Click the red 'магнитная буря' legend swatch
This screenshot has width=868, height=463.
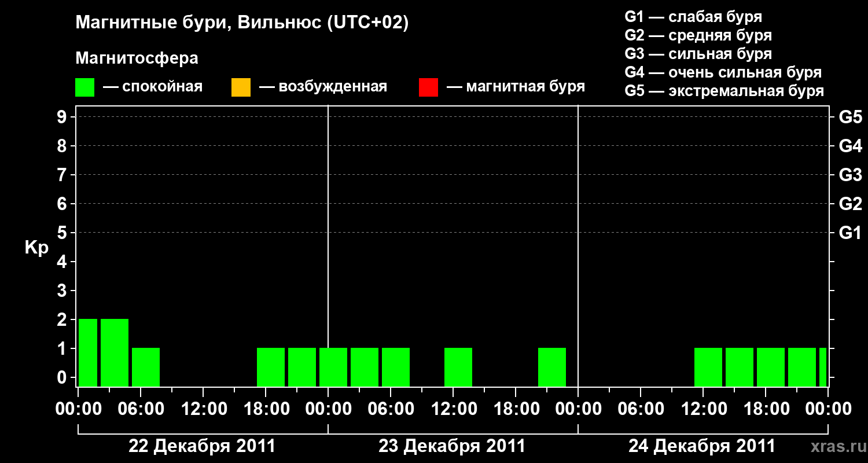tap(428, 87)
